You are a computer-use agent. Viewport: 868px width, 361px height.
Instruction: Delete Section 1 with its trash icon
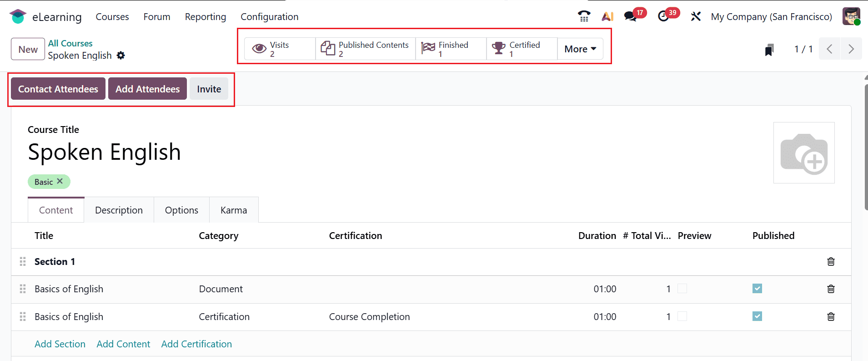click(x=831, y=262)
